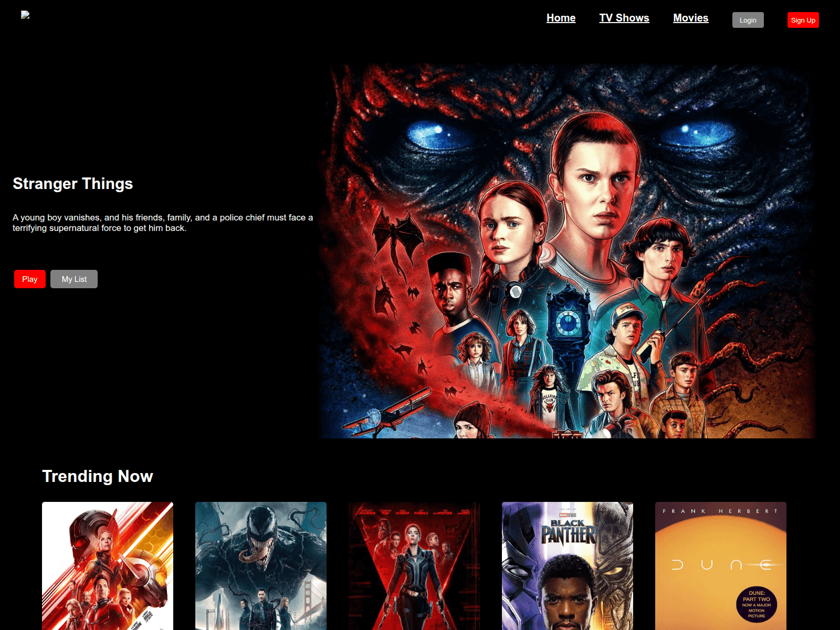Open the Home navigation link
The image size is (840, 630).
click(561, 18)
